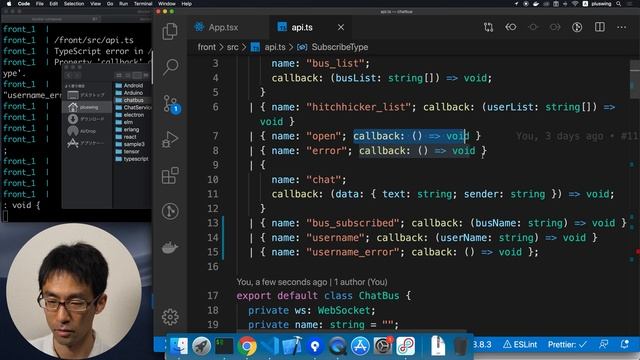Open System Preferences from the Dock

[x=383, y=346]
